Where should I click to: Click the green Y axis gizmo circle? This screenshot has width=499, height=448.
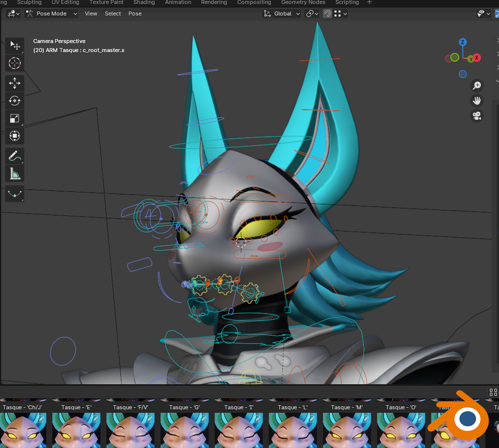coord(455,57)
